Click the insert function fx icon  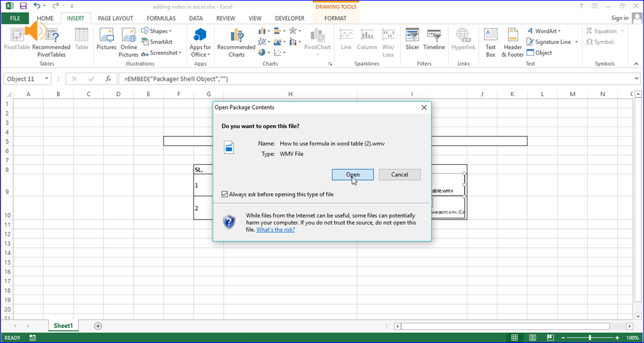coord(108,78)
